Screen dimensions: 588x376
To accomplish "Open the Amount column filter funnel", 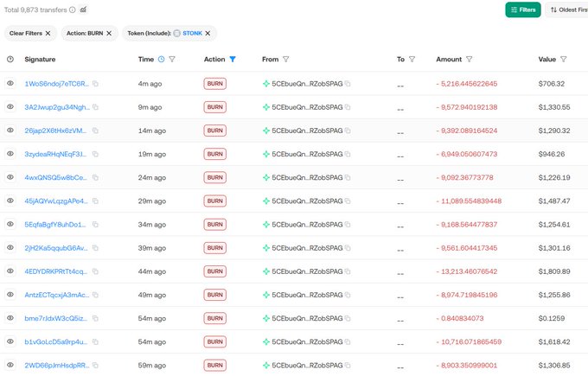I will pyautogui.click(x=470, y=60).
